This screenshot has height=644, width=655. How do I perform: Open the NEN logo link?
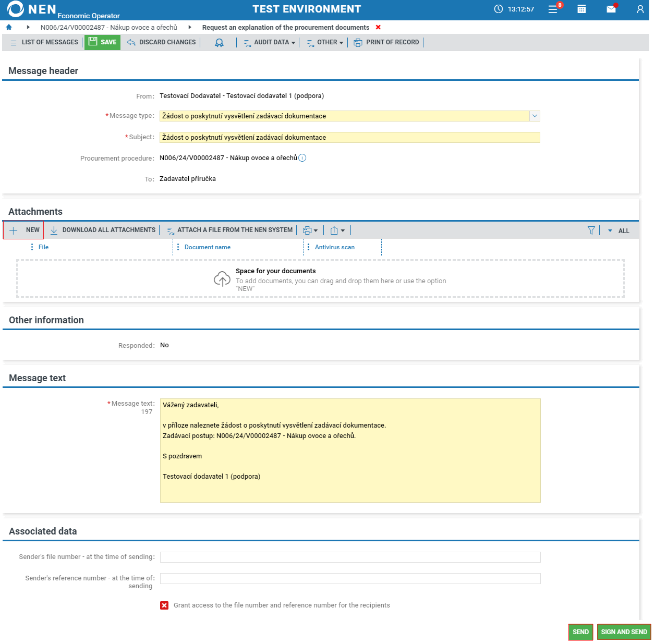[31, 9]
